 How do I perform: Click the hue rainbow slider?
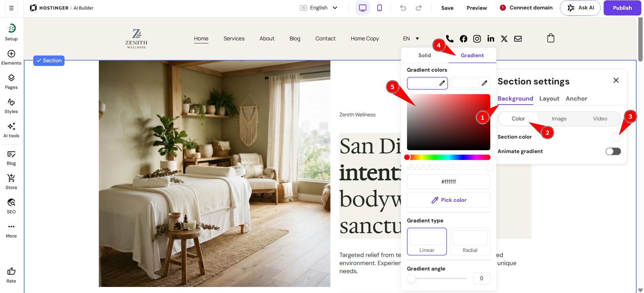pyautogui.click(x=449, y=157)
